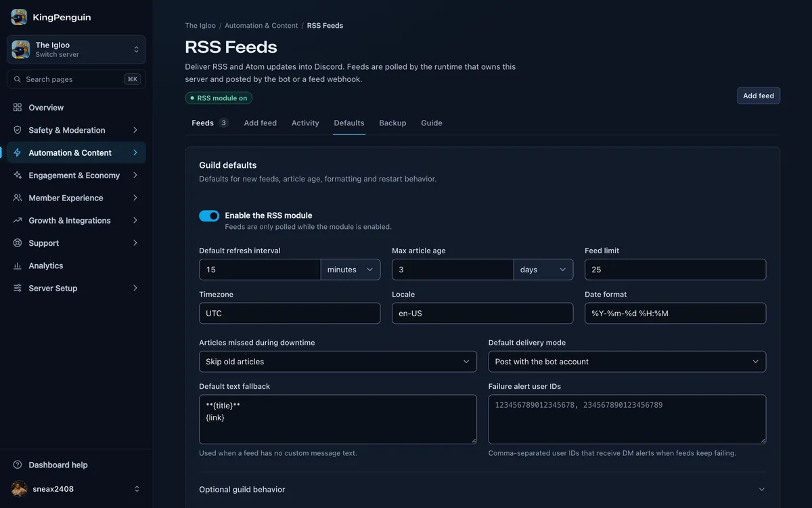Click the Support lifebuoy icon

point(18,243)
